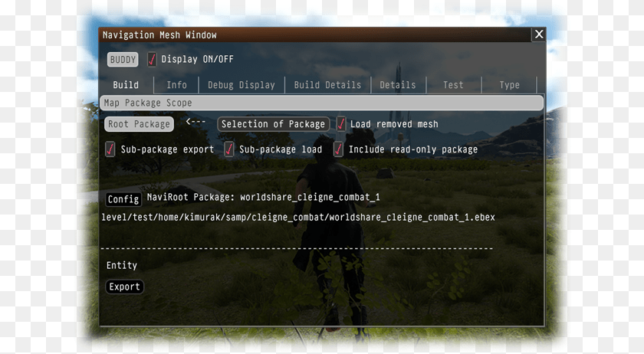Click the Entity label
This screenshot has width=644, height=354.
tap(122, 266)
